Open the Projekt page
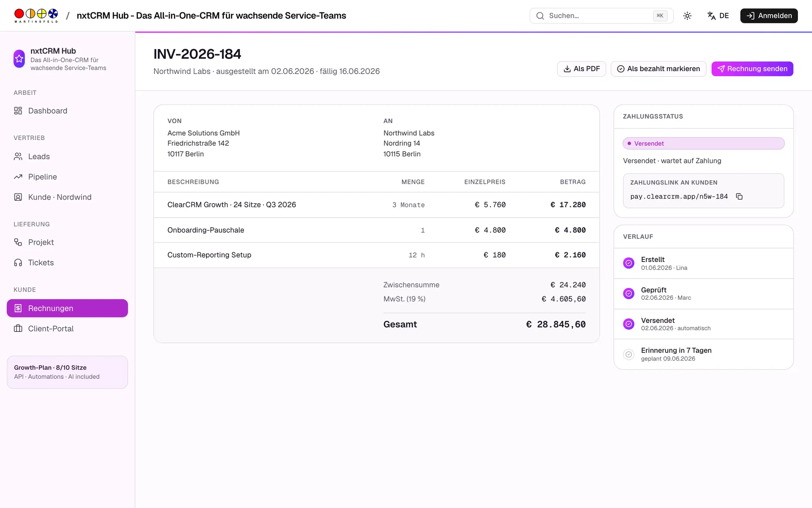This screenshot has width=812, height=508. pos(67,242)
